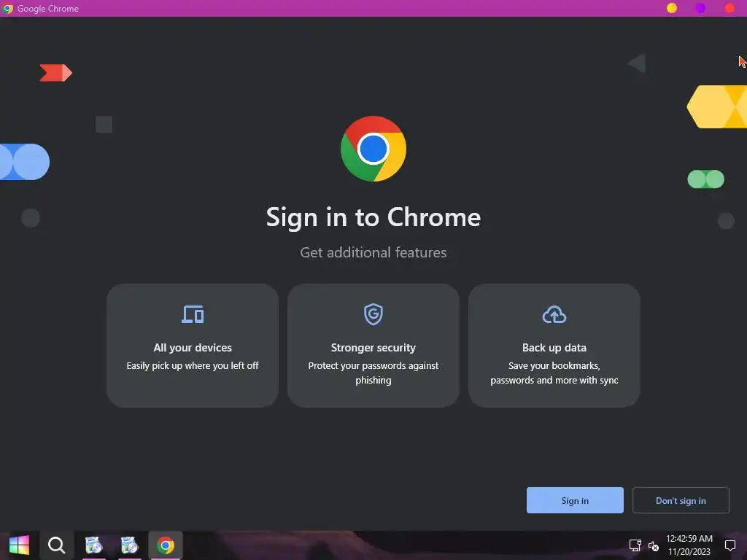Click the taskbar clock showing 12:42:59 AM

(689, 545)
